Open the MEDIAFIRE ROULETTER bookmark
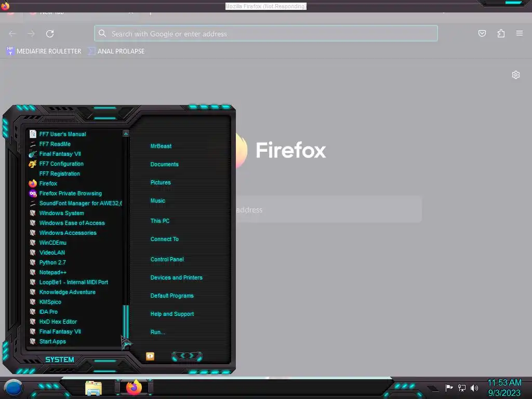Screen dimensions: 532x399 [44, 51]
